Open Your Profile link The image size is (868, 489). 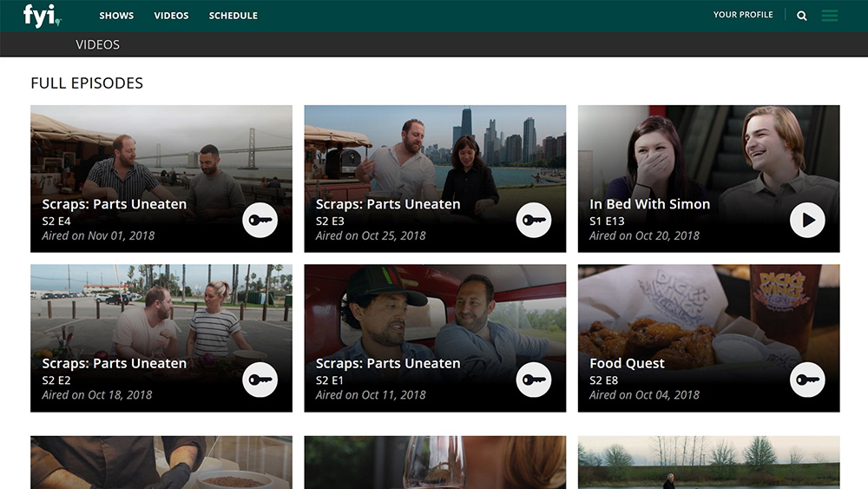[742, 15]
